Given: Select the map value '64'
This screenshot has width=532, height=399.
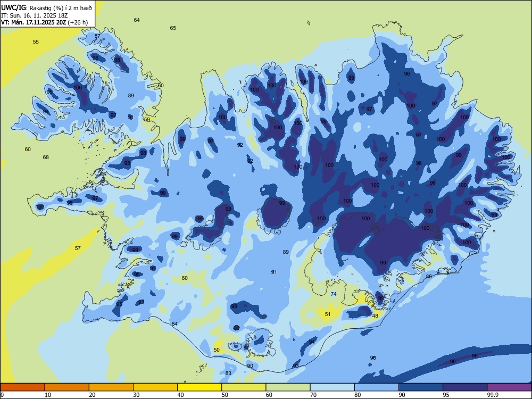Looking at the screenshot, I should (137, 20).
